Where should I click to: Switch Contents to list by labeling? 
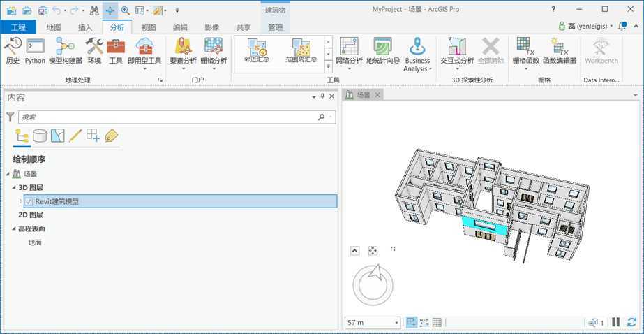[x=112, y=136]
